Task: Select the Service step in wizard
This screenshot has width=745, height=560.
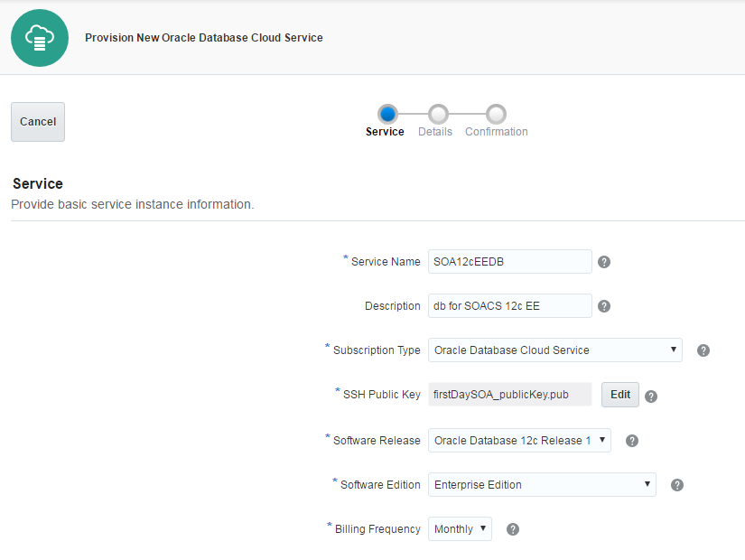Action: coord(386,115)
